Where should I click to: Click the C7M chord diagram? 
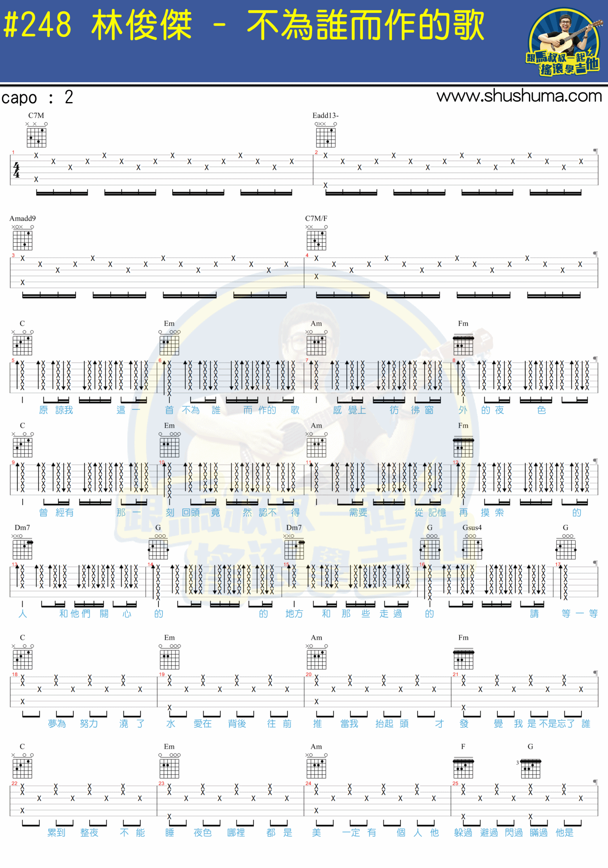[x=36, y=135]
